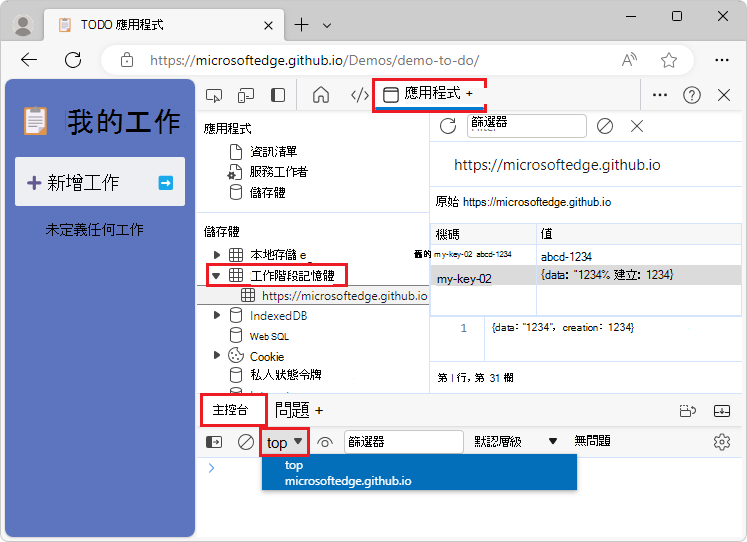Delete selected storage entry X icon

tap(636, 126)
